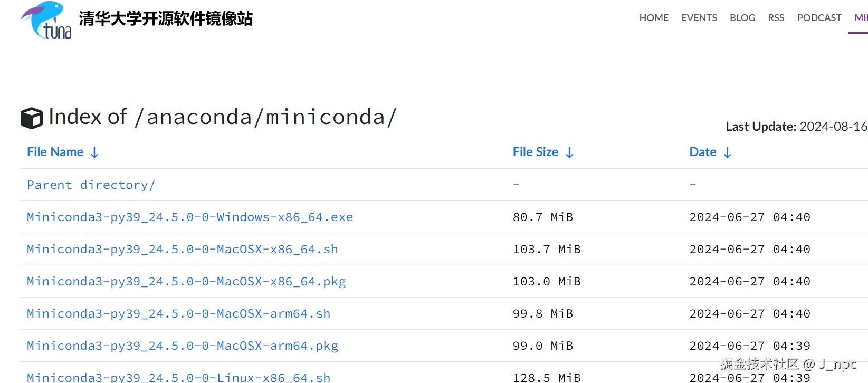868x383 pixels.
Task: Download Miniconda3 MacOSX arm64 .sh script
Action: coord(178,314)
